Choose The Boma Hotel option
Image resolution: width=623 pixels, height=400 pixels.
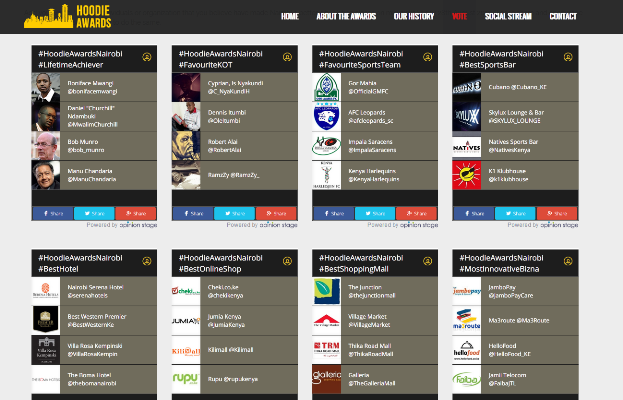point(94,379)
